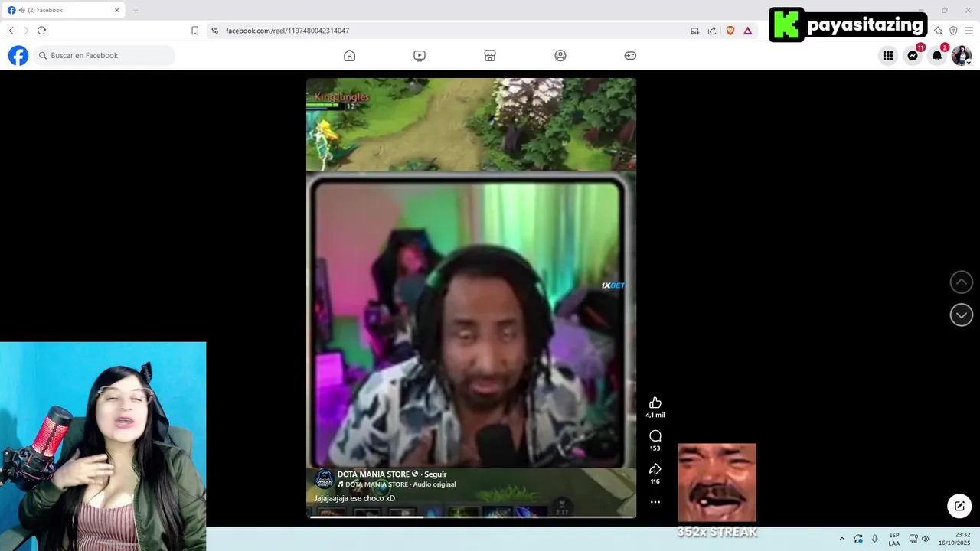Open the network tray icon

(913, 539)
